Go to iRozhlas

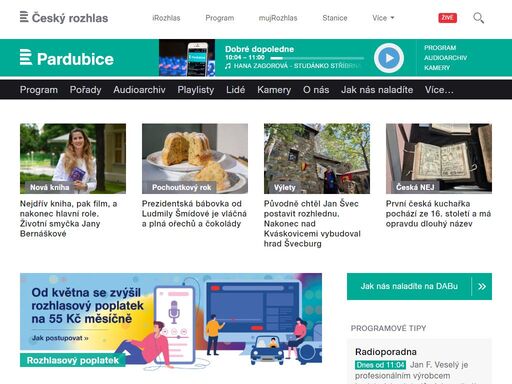pyautogui.click(x=166, y=18)
